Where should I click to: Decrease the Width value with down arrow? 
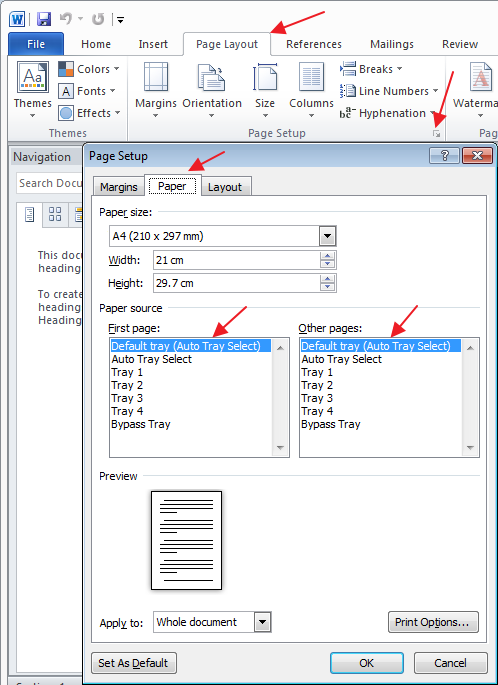(x=327, y=264)
